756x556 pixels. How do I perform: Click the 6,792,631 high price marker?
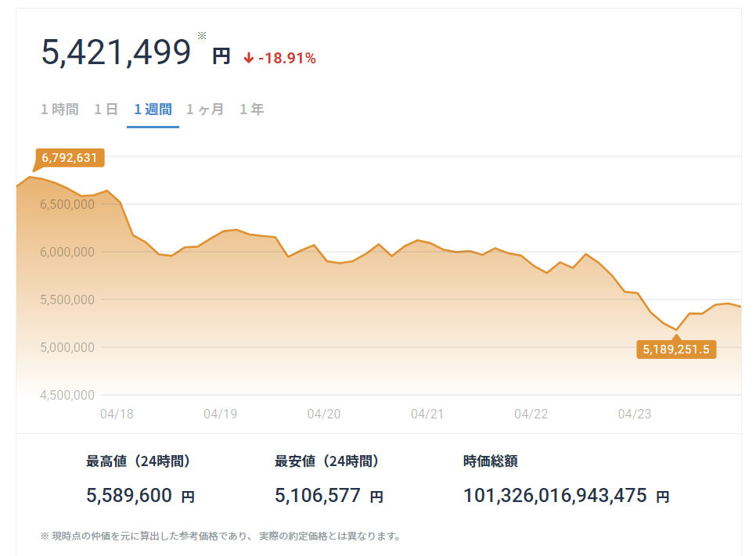point(70,157)
